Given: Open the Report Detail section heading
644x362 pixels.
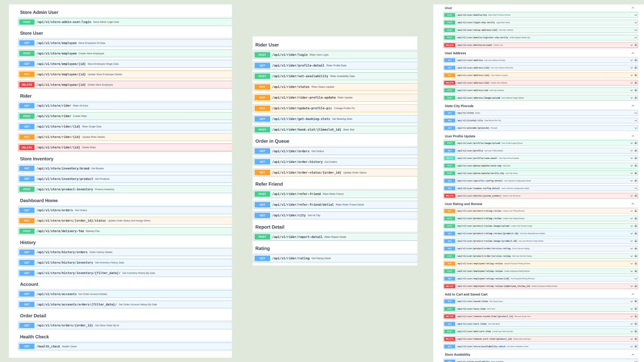Looking at the screenshot, I should (x=270, y=227).
